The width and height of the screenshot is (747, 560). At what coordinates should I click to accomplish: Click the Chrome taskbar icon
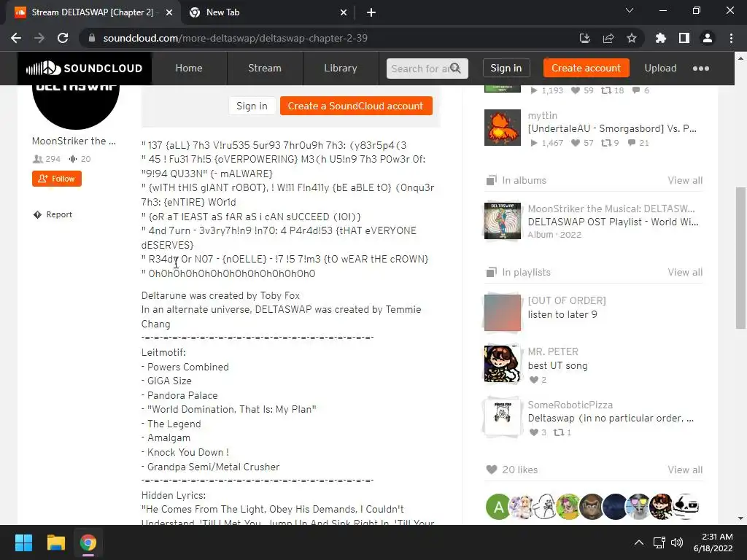point(88,542)
